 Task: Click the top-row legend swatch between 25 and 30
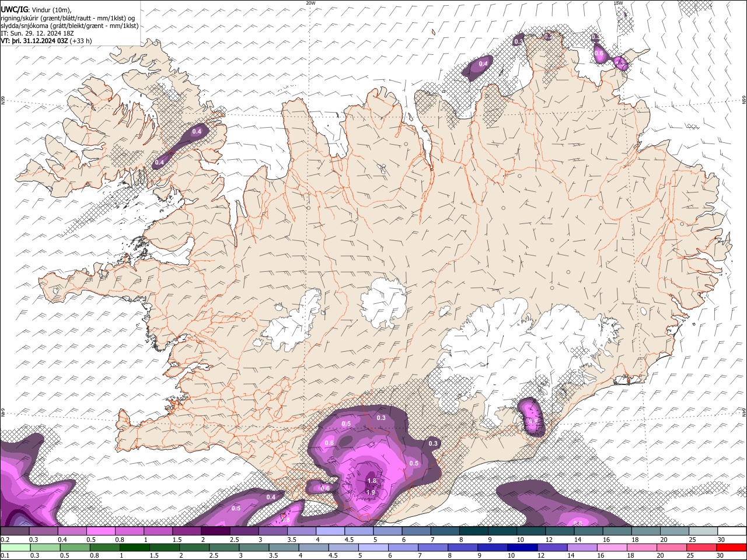(703, 531)
